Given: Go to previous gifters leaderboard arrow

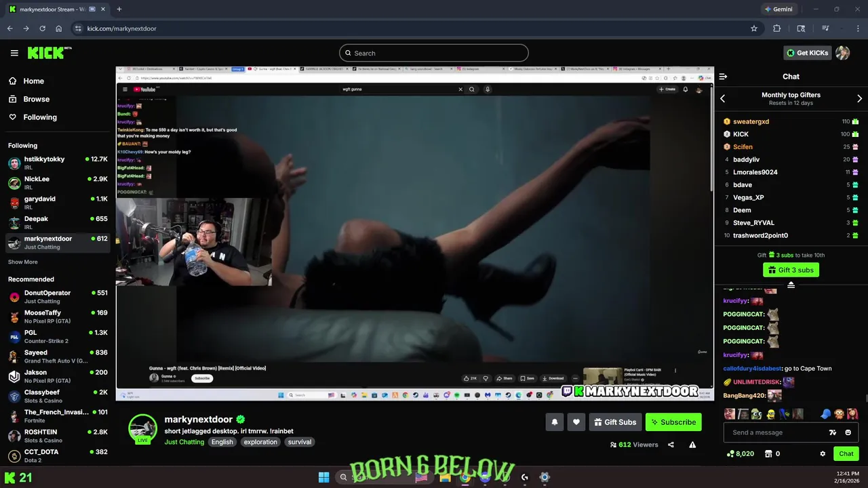Looking at the screenshot, I should (x=722, y=99).
